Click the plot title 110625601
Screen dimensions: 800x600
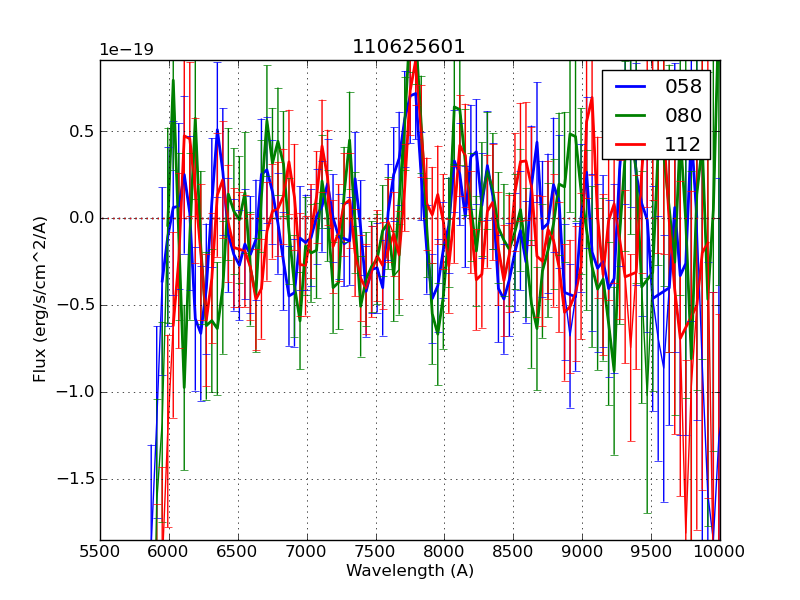tap(409, 47)
